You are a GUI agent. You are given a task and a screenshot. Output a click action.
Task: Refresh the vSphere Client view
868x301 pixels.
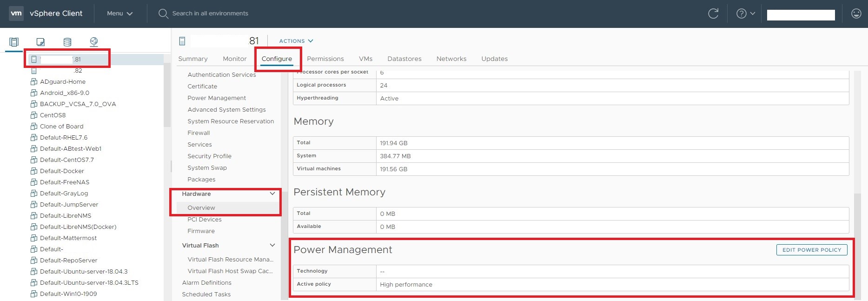tap(713, 13)
